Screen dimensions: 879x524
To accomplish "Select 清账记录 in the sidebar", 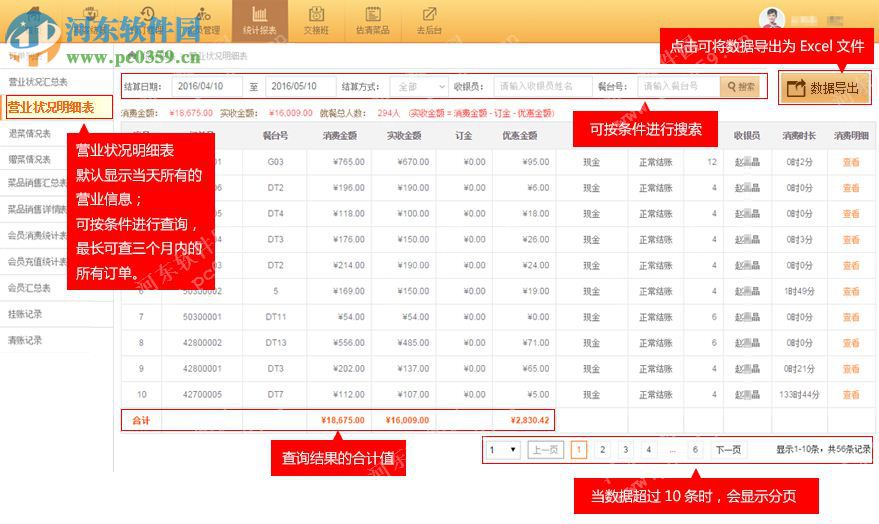I will [x=25, y=340].
